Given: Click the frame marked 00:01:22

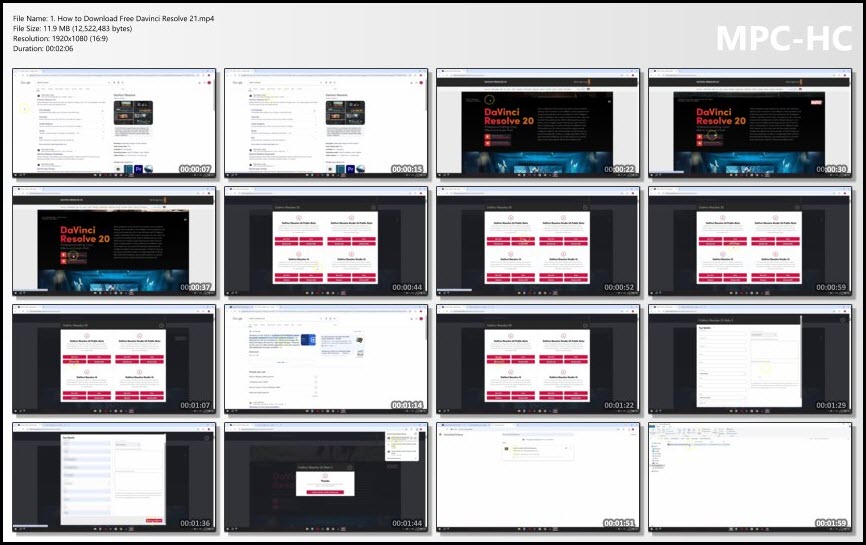Looking at the screenshot, I should (538, 359).
